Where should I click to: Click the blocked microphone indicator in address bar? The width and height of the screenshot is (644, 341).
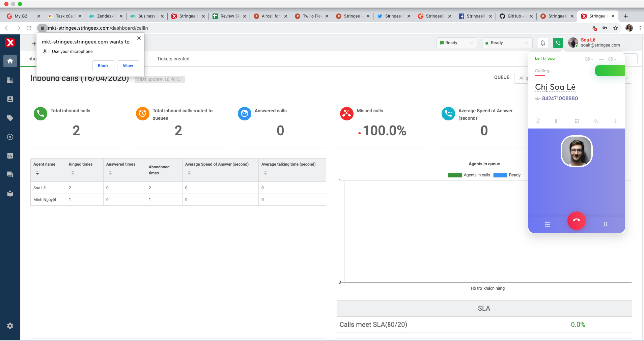pyautogui.click(x=594, y=28)
